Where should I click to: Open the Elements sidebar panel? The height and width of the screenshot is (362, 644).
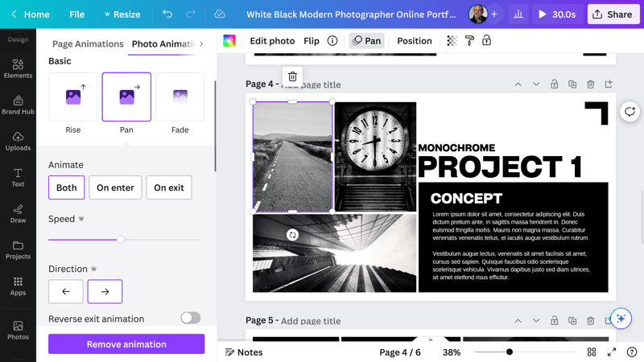pyautogui.click(x=18, y=68)
